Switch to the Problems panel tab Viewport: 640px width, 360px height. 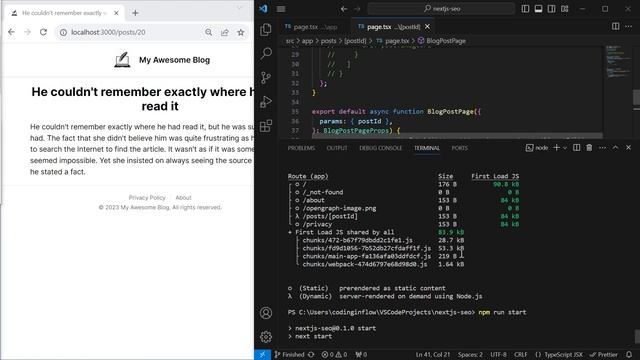(301, 148)
